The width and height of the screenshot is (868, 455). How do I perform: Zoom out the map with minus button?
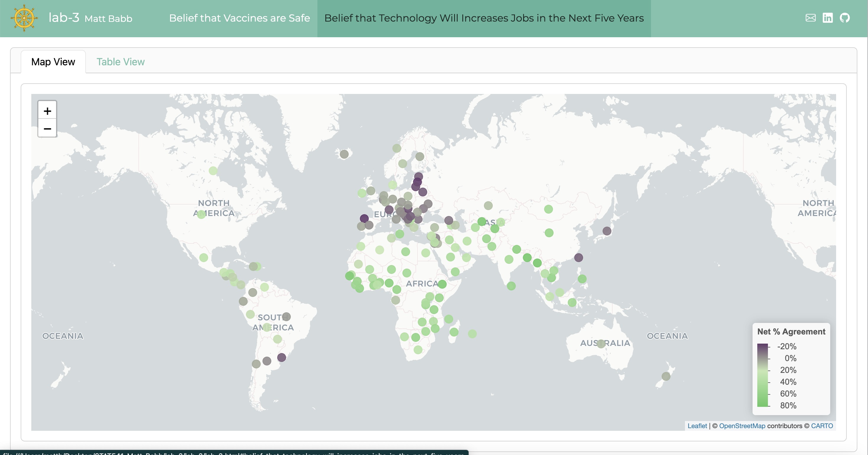[x=47, y=129]
